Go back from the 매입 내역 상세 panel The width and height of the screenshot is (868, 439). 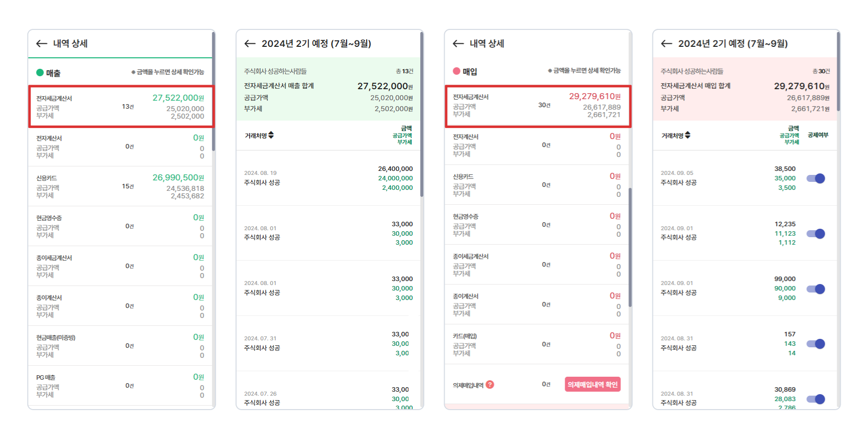(458, 44)
